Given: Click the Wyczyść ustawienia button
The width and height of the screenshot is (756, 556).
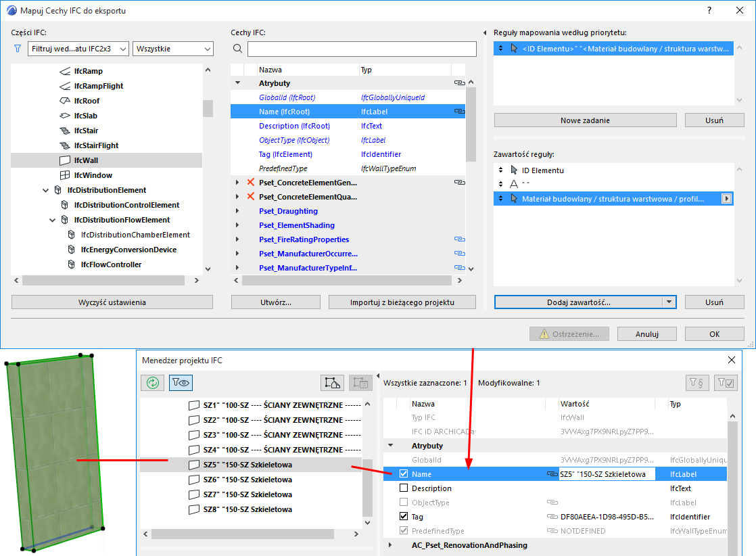Looking at the screenshot, I should coord(112,302).
